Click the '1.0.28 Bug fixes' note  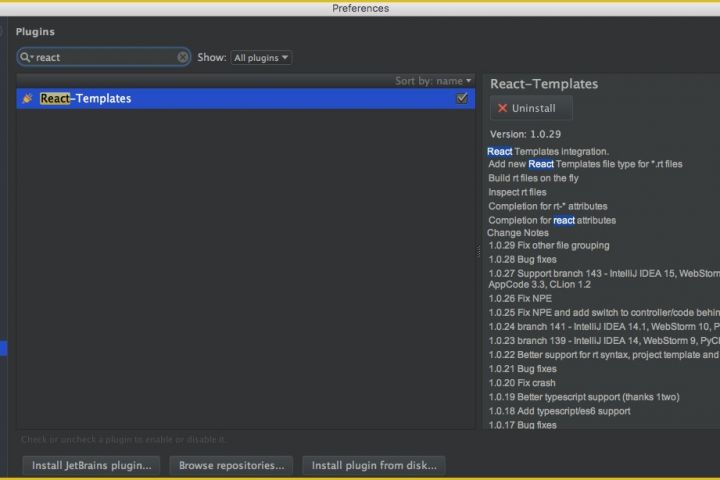coord(522,260)
